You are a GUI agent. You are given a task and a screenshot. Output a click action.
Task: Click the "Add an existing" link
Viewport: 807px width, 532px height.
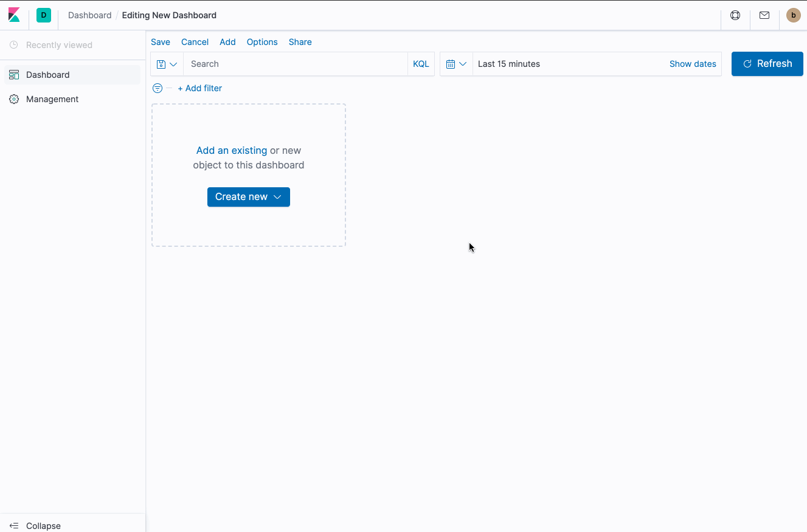(x=232, y=150)
